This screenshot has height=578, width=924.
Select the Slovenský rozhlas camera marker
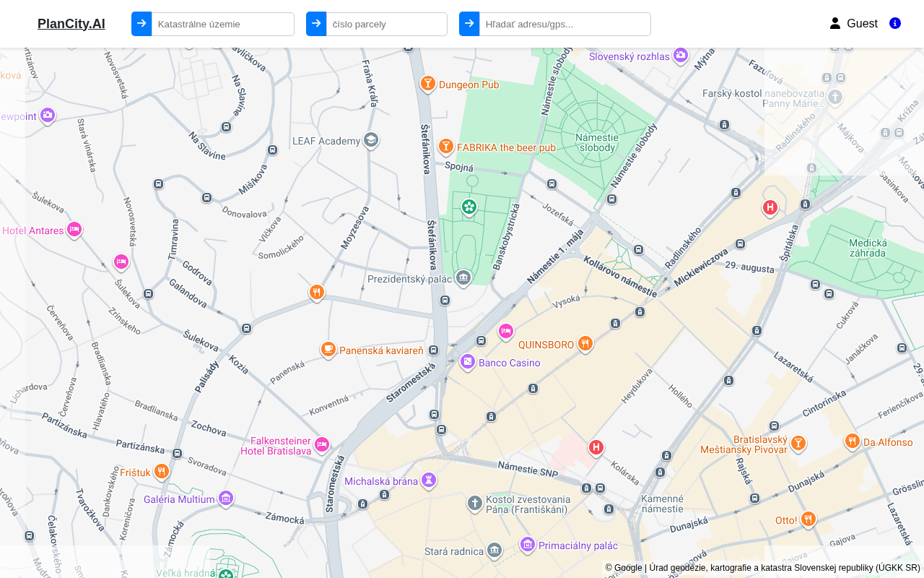pyautogui.click(x=680, y=55)
